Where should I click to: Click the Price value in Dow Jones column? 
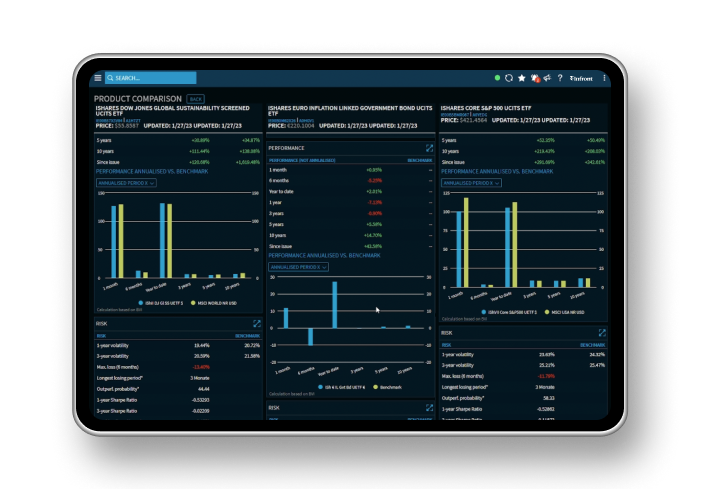pos(127,126)
